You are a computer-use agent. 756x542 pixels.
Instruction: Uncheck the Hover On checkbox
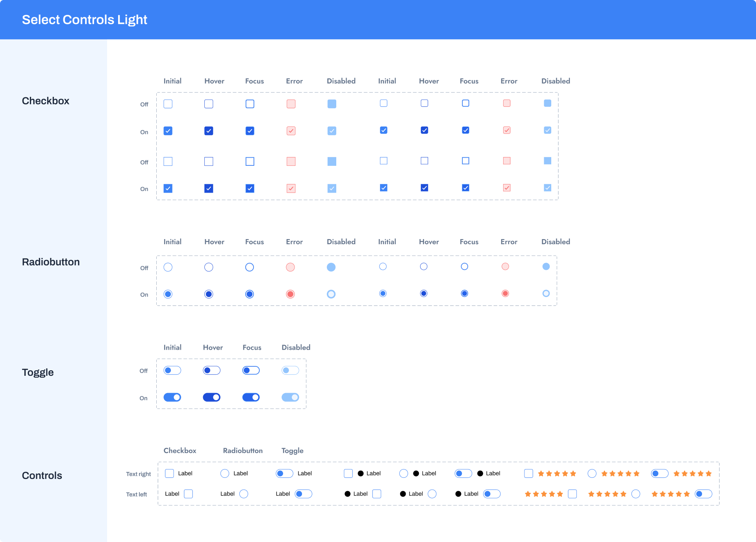209,130
